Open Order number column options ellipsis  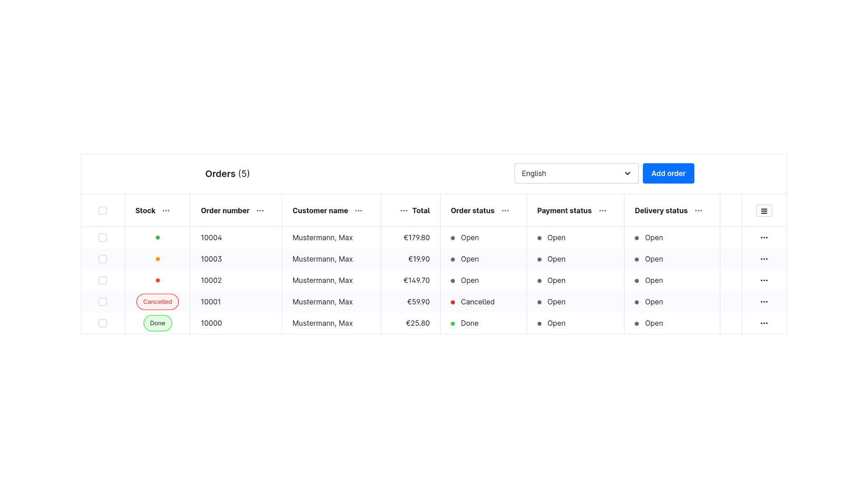(x=260, y=211)
